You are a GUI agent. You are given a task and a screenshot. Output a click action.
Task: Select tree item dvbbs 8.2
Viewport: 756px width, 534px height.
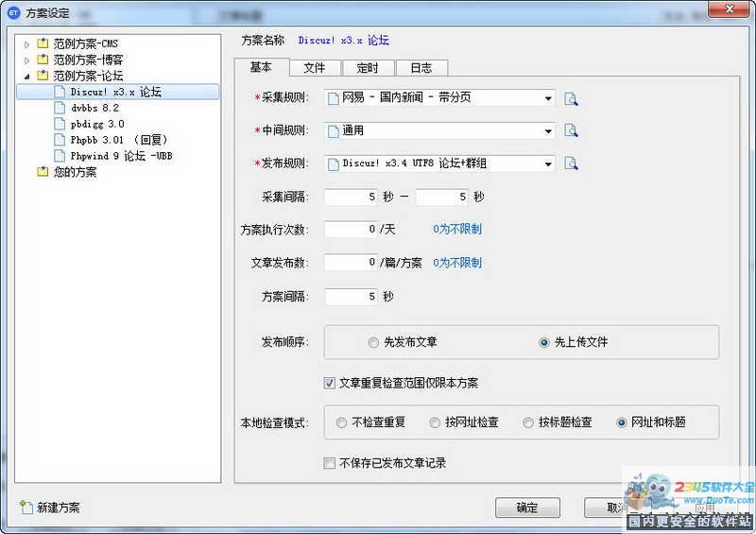(95, 108)
